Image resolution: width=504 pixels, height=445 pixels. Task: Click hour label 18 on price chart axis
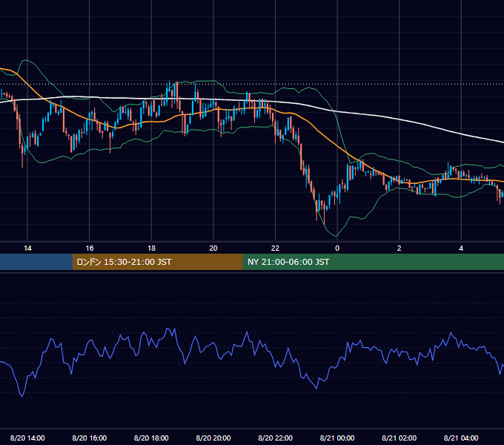click(151, 248)
